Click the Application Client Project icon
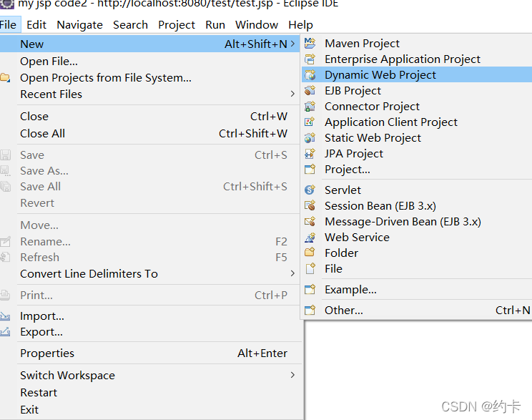The width and height of the screenshot is (532, 420). (x=310, y=122)
